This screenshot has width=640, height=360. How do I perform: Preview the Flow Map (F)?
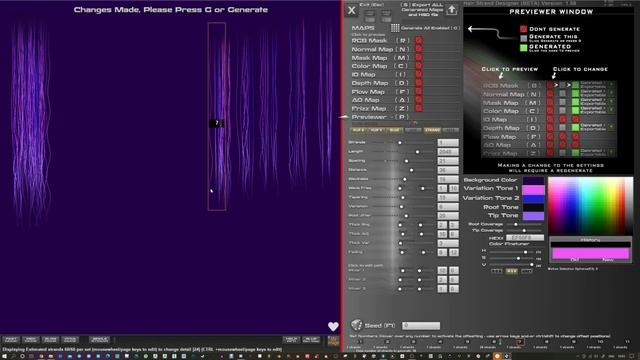click(x=380, y=91)
